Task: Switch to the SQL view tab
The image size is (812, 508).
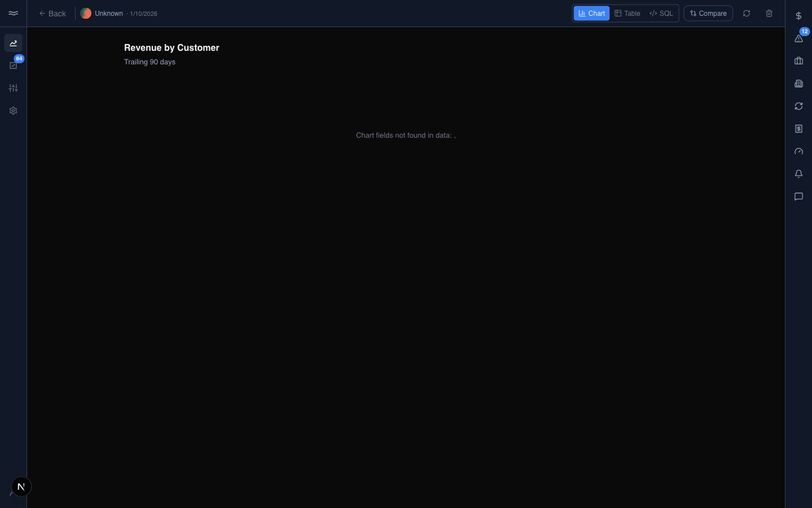Action: 661,14
